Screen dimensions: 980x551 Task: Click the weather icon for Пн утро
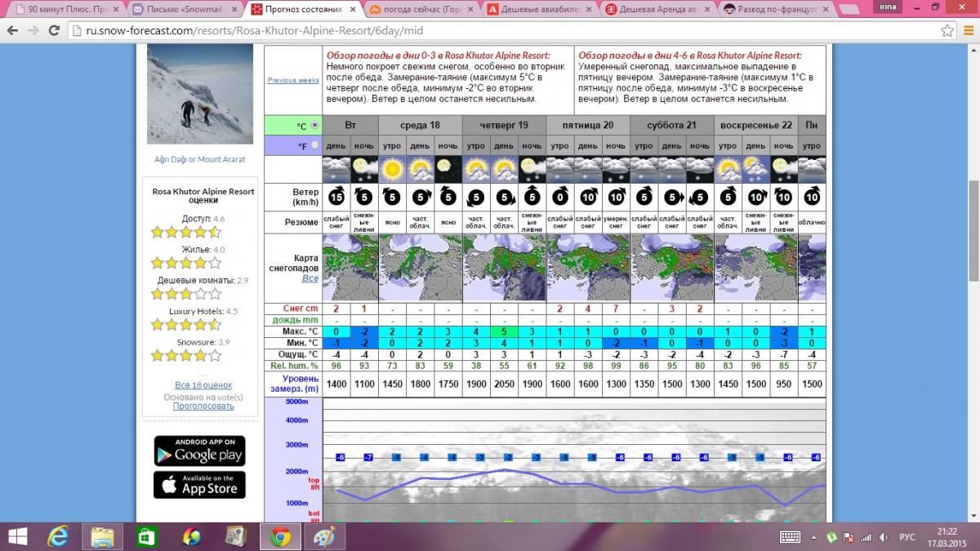(812, 169)
